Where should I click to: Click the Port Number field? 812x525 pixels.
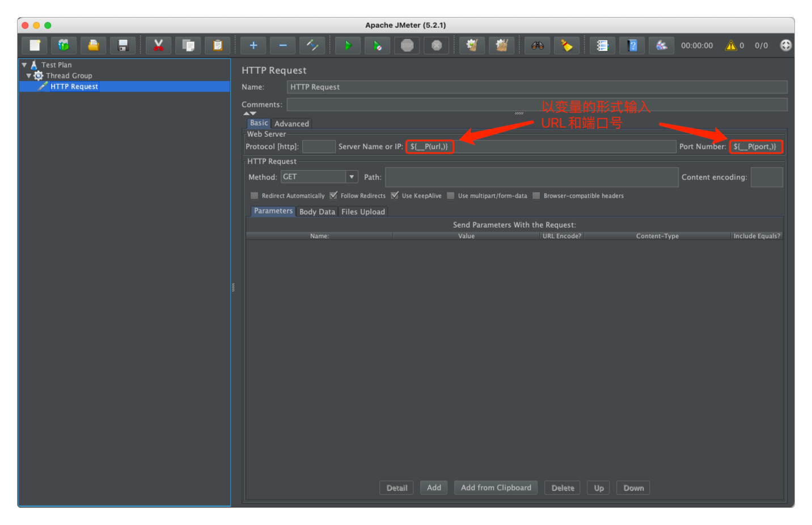[756, 146]
